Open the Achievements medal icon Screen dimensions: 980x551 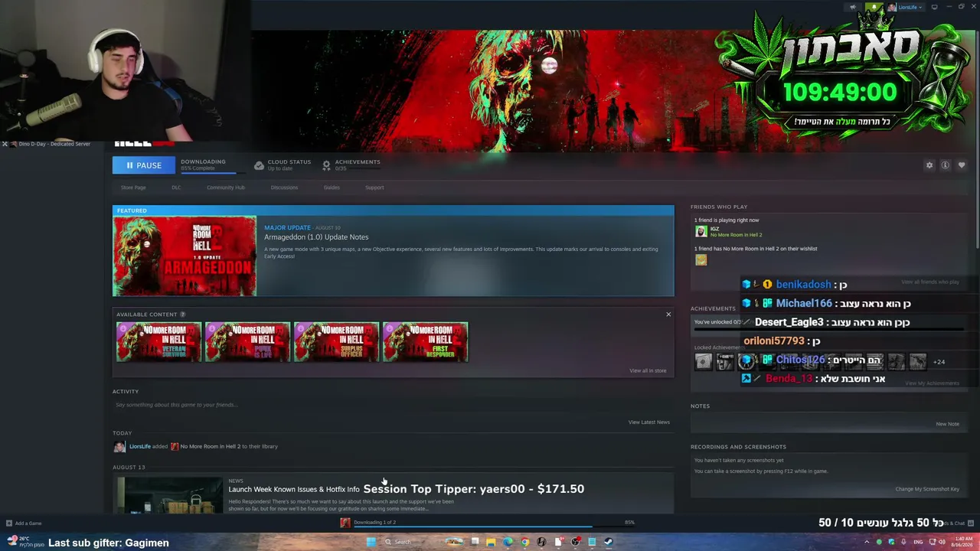[x=326, y=165]
